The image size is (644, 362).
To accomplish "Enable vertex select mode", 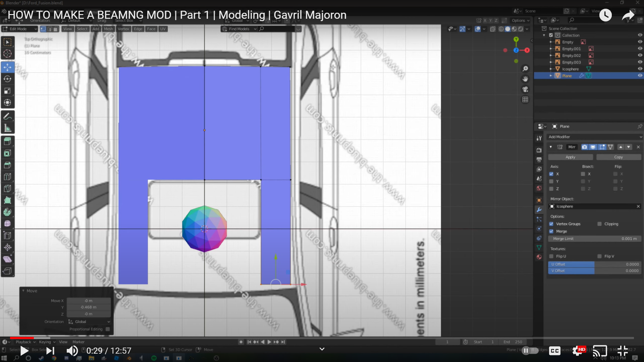I will pos(43,29).
